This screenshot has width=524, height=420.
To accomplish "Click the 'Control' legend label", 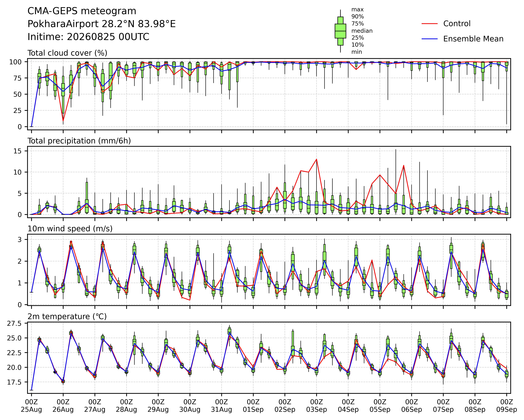I will [457, 24].
